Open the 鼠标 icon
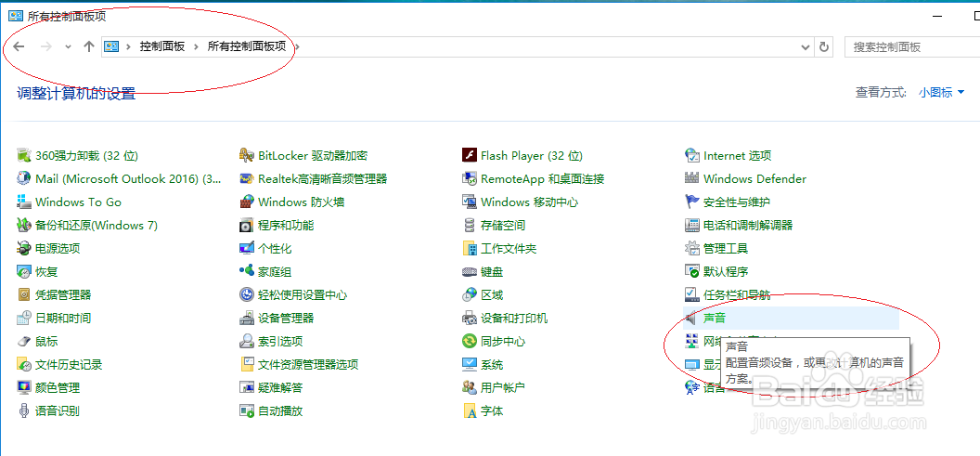Screen dimensions: 980x456 point(24,342)
